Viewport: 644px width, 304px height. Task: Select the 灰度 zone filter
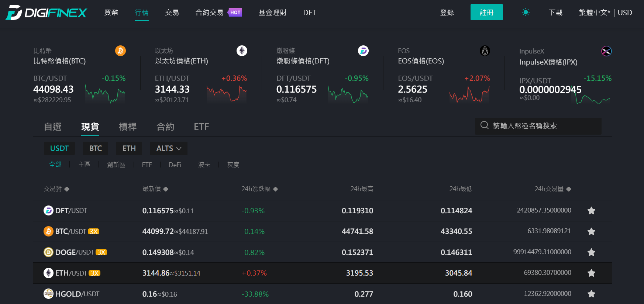(233, 165)
